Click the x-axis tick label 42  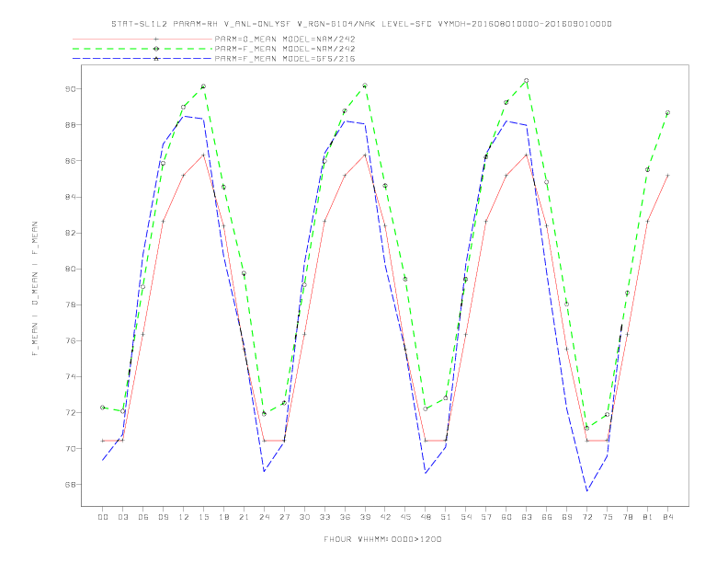click(x=385, y=517)
